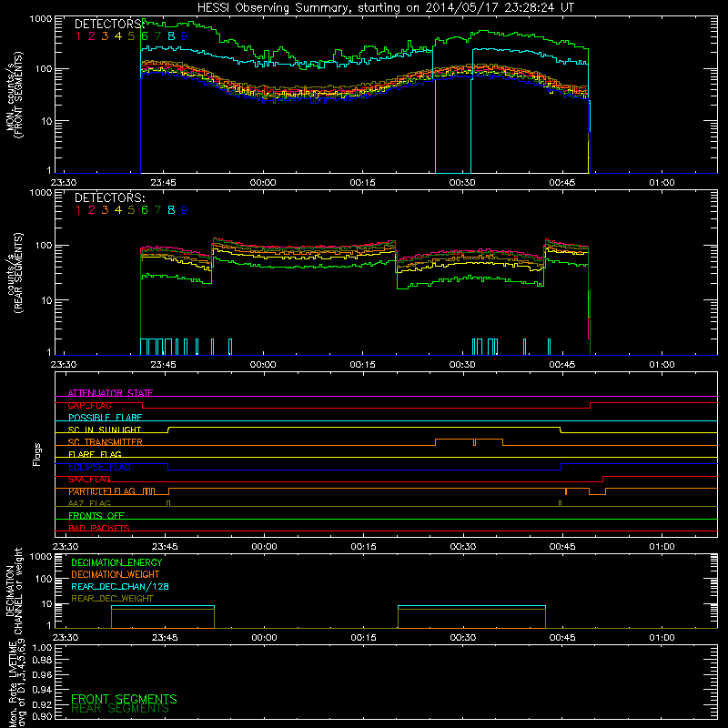This screenshot has width=728, height=728.
Task: Click the FRONTS_OFF flag label
Action: (96, 516)
